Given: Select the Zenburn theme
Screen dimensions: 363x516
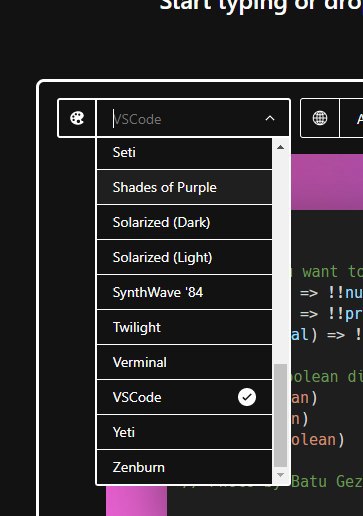Looking at the screenshot, I should click(x=184, y=467).
